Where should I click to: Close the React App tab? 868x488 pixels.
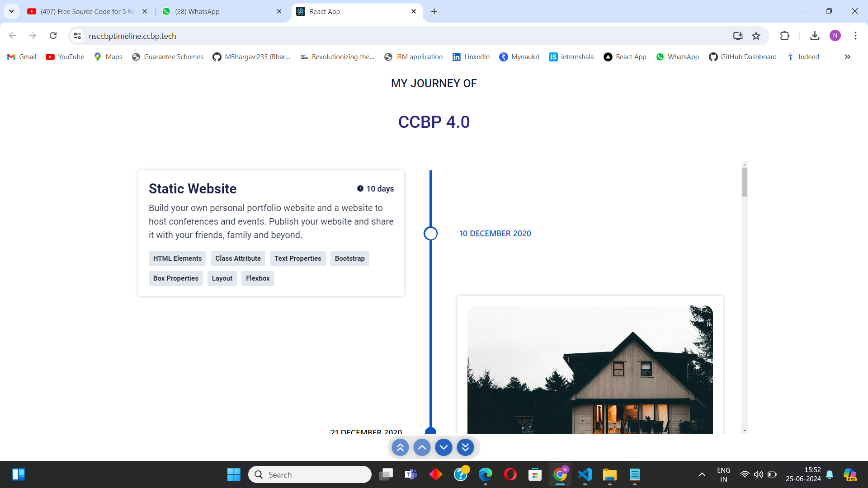[413, 11]
